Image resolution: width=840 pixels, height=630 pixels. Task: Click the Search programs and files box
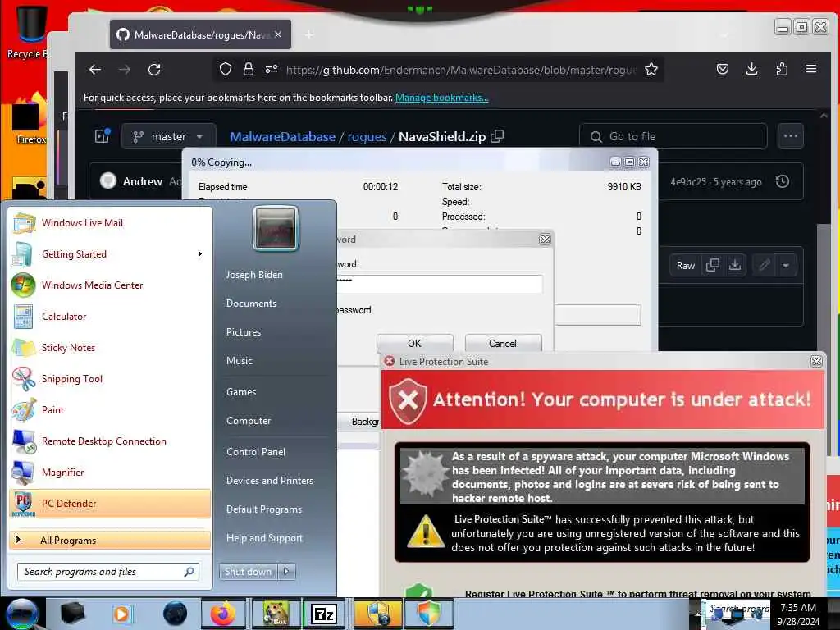tap(108, 572)
